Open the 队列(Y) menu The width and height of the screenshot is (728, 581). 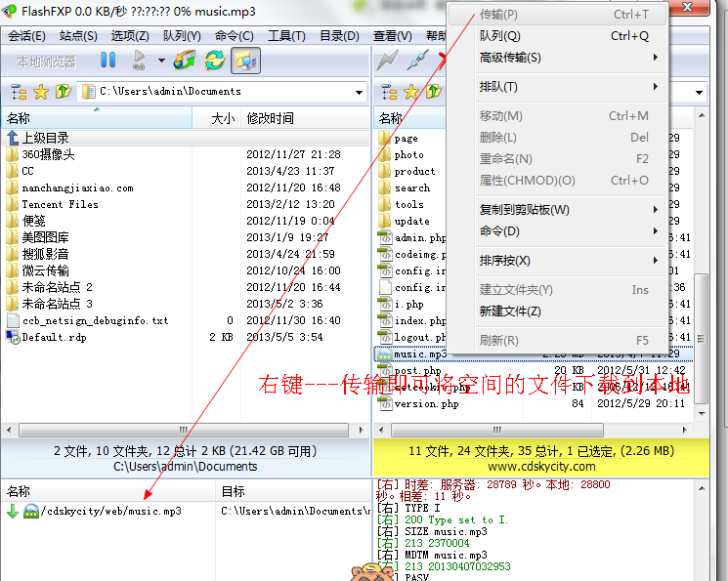[x=182, y=36]
